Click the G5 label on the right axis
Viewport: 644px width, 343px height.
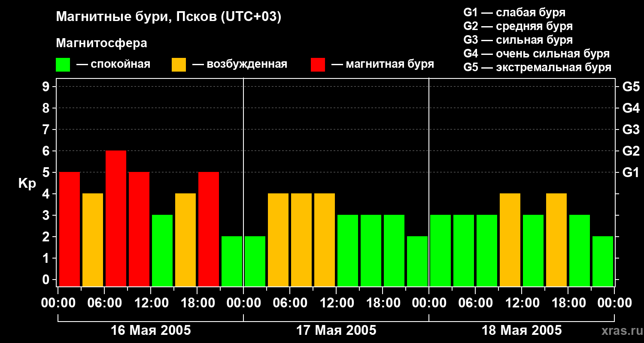pos(631,87)
